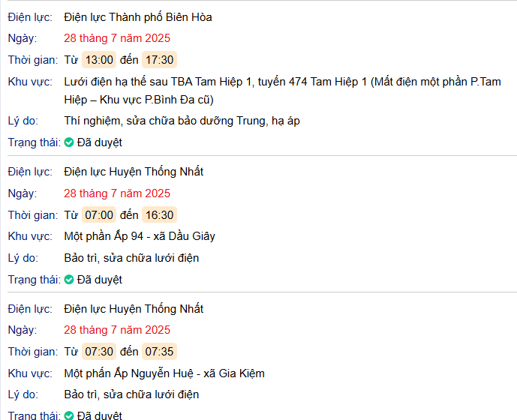Click the "Điện lực Huyện Thống Nhất" above Gia Kiệm entry
The height and width of the screenshot is (420, 517).
click(x=134, y=309)
